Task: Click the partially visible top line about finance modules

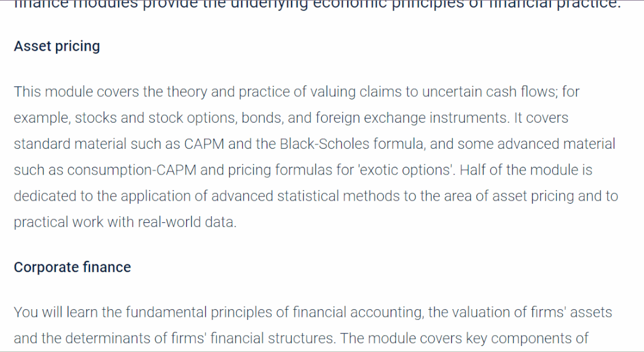Action: pyautogui.click(x=317, y=5)
